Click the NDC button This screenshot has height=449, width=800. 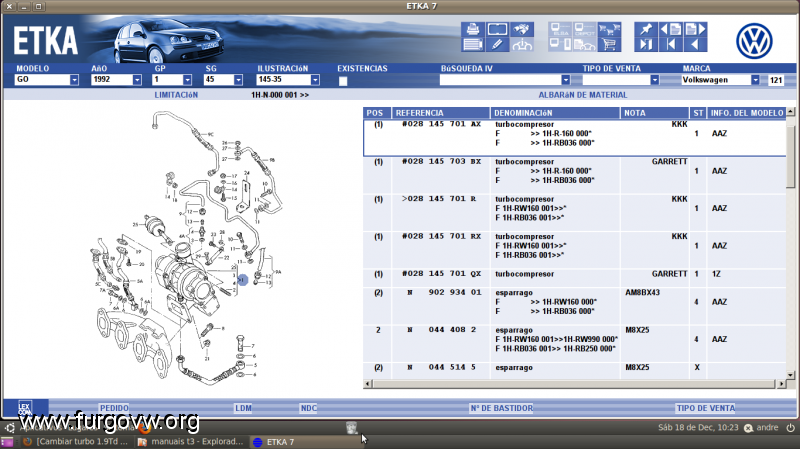point(309,408)
